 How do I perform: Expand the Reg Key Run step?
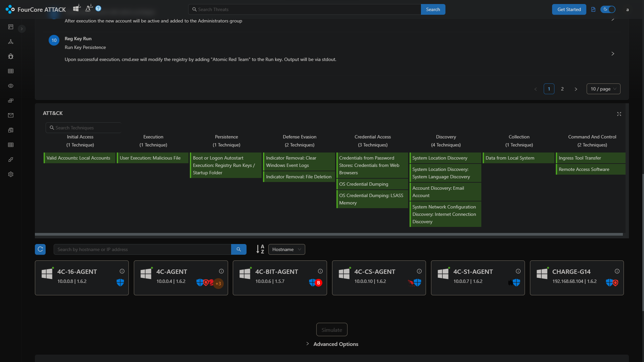[613, 54]
